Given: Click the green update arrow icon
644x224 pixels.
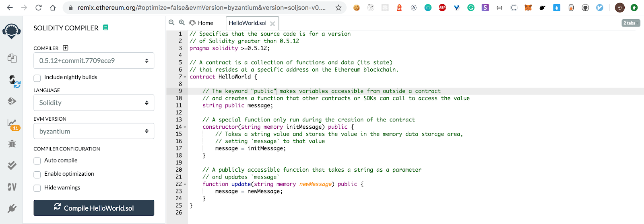Looking at the screenshot, I should 634,8.
